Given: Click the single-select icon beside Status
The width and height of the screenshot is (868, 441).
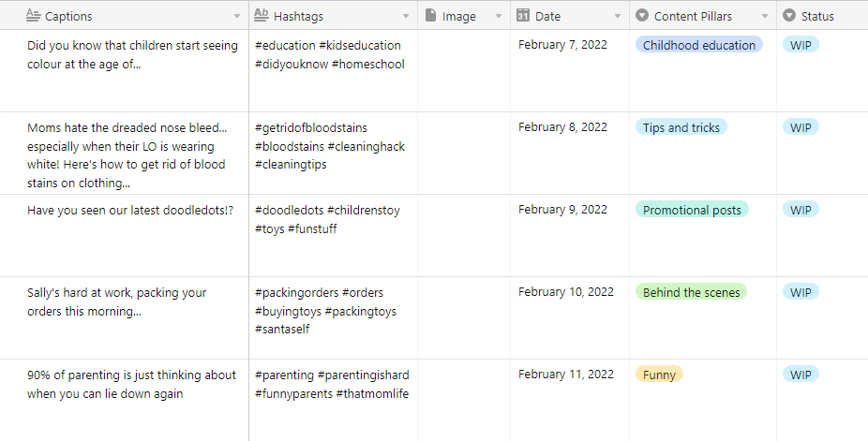Looking at the screenshot, I should [789, 16].
